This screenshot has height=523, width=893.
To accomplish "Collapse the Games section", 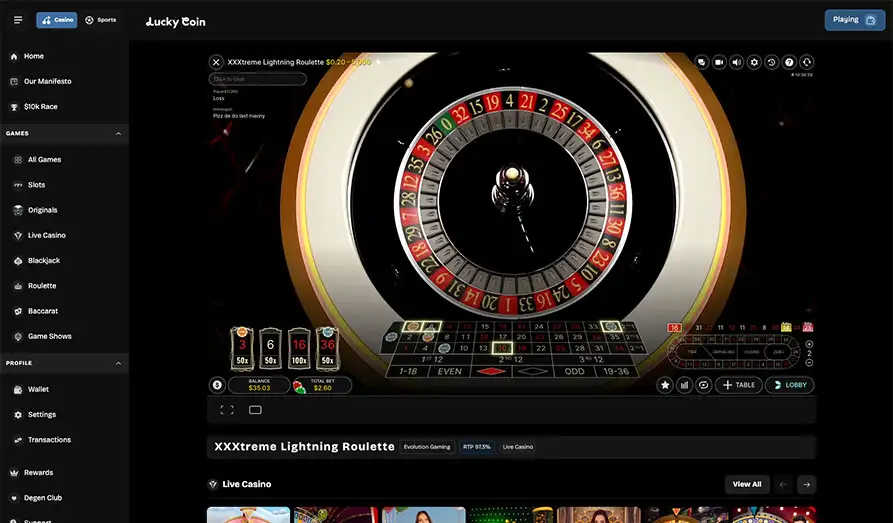I will (118, 133).
